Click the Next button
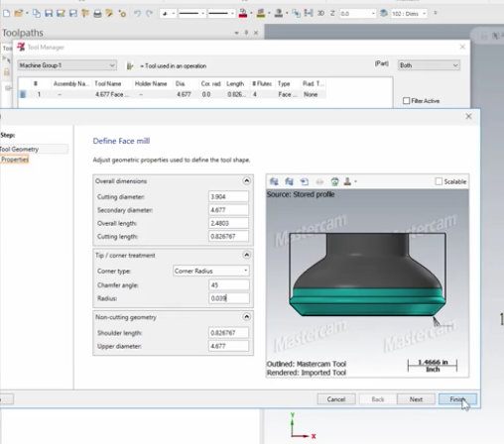 pyautogui.click(x=416, y=399)
